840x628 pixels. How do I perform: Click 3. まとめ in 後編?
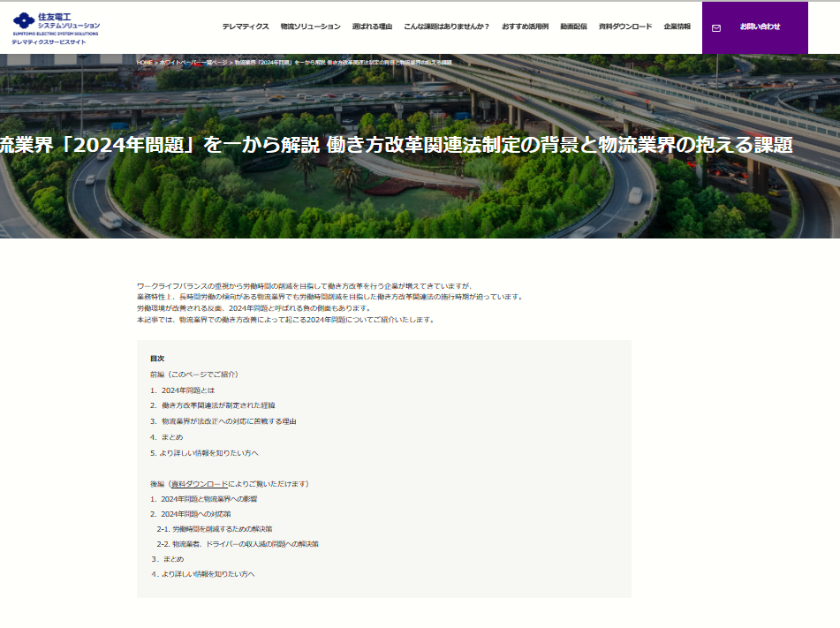pos(168,559)
